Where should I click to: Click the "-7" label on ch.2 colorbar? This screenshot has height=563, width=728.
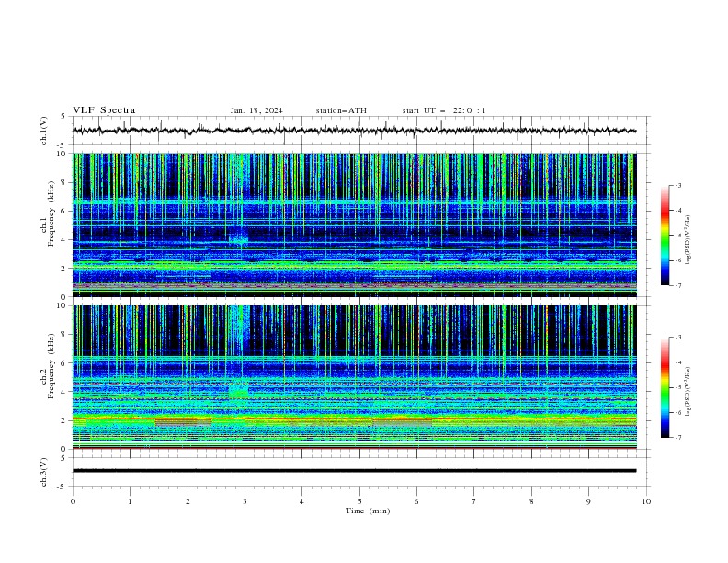click(x=677, y=437)
